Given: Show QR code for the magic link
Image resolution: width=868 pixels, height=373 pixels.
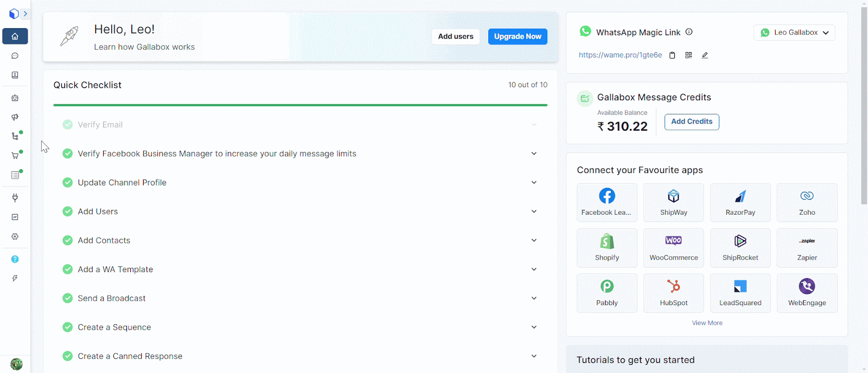Looking at the screenshot, I should (688, 55).
